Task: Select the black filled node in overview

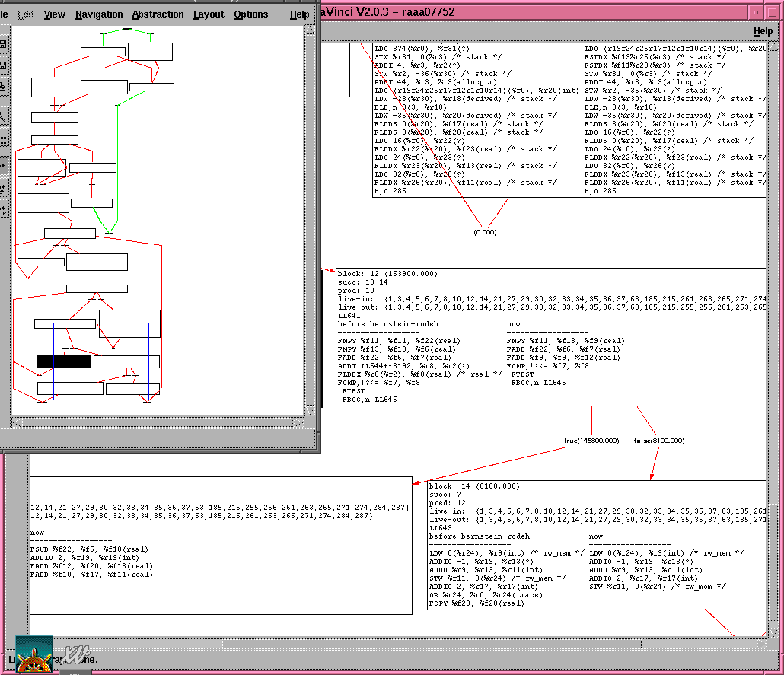Action: (x=64, y=361)
